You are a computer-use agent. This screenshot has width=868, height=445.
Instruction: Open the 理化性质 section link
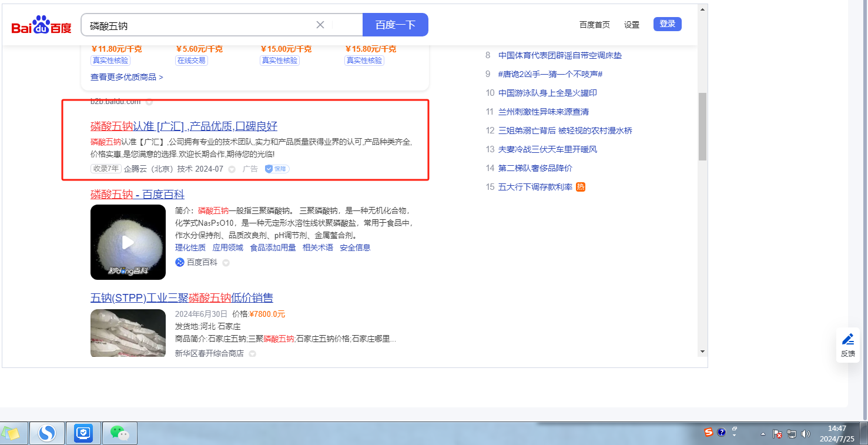click(190, 247)
